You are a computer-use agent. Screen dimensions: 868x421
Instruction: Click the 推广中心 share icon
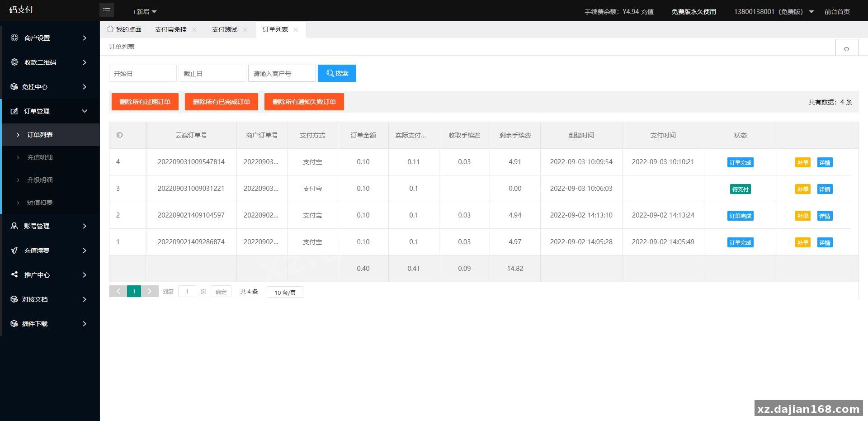coord(14,274)
